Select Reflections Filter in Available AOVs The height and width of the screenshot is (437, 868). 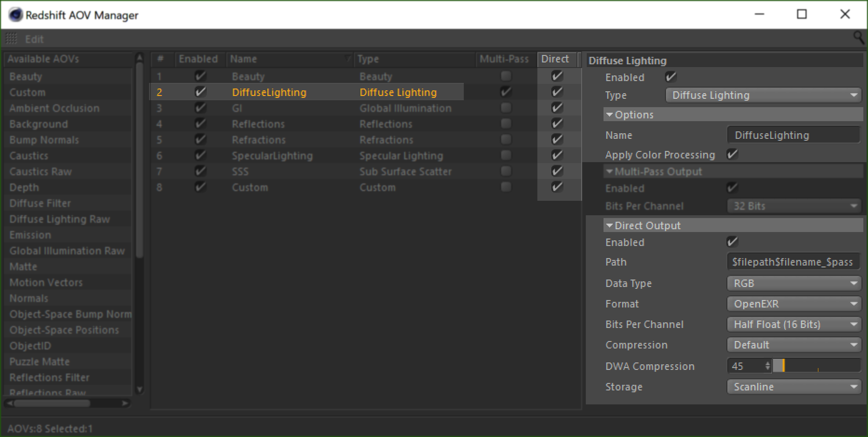click(x=49, y=377)
